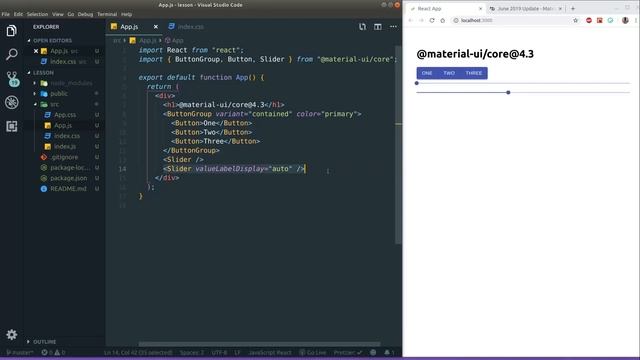Viewport: 640px width, 360px height.
Task: Open the editor More Actions ellipsis
Action: click(393, 27)
